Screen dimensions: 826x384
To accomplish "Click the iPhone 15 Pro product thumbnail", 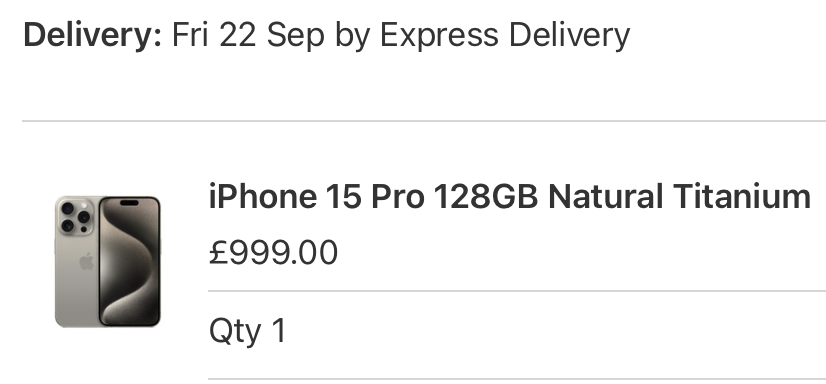I will pos(107,262).
